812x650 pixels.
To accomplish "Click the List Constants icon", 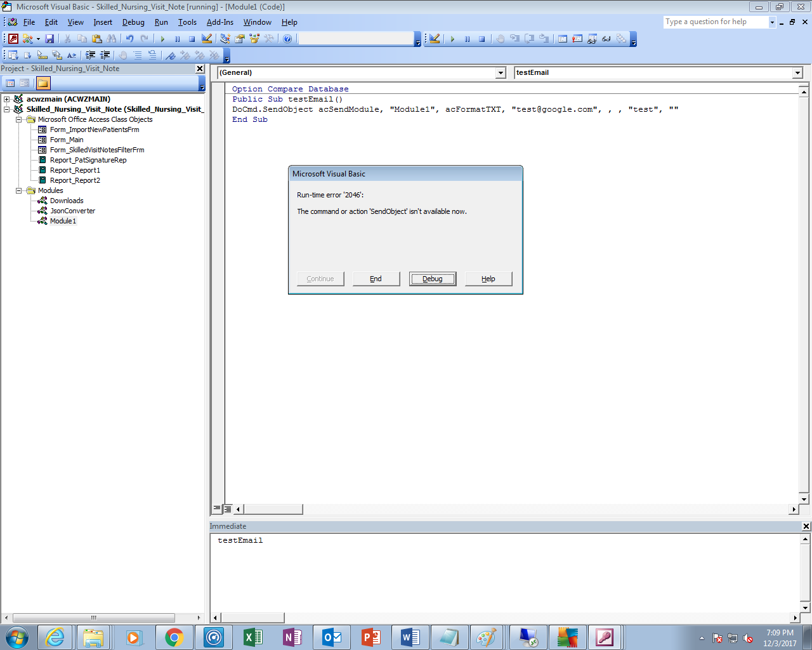I will [27, 55].
